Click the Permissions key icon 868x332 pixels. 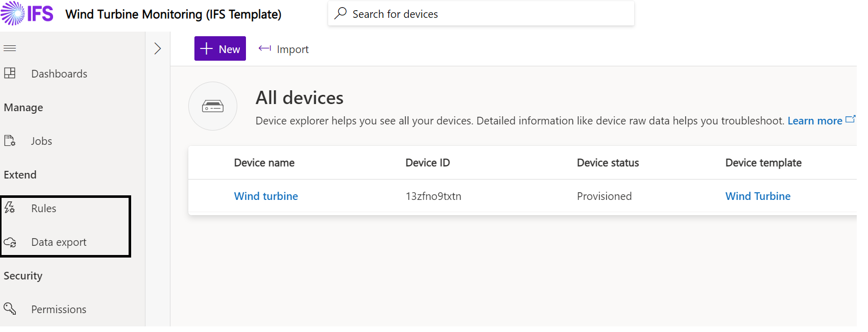click(x=10, y=309)
